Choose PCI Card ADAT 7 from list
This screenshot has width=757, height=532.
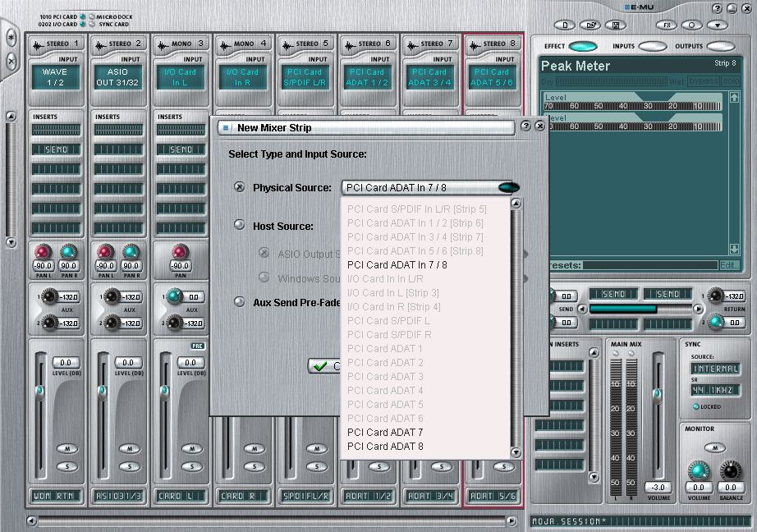pyautogui.click(x=385, y=432)
